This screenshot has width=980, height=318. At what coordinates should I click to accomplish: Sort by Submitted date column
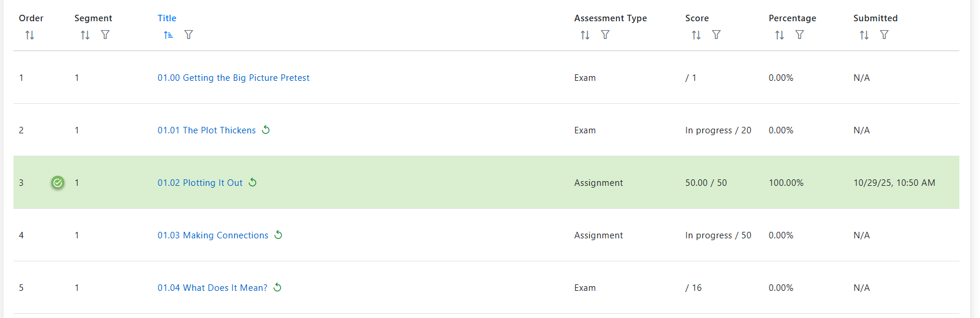pyautogui.click(x=864, y=35)
